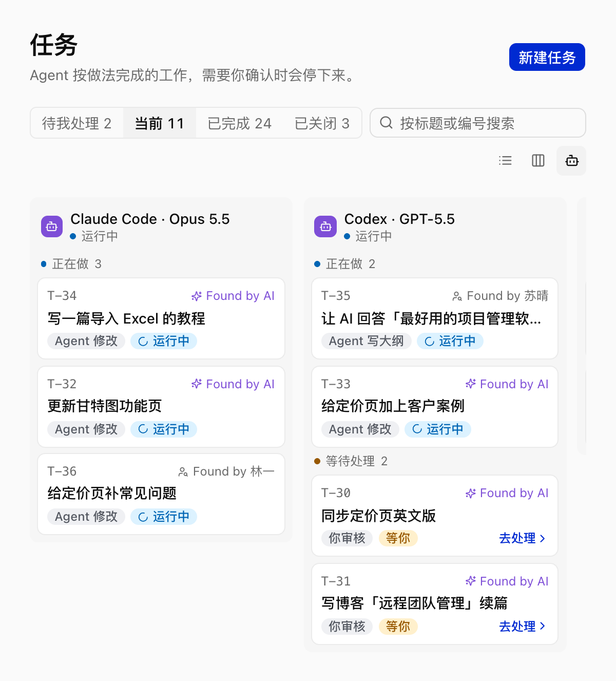The width and height of the screenshot is (616, 681).
Task: Click the running spinner icon on T-33
Action: click(x=417, y=429)
